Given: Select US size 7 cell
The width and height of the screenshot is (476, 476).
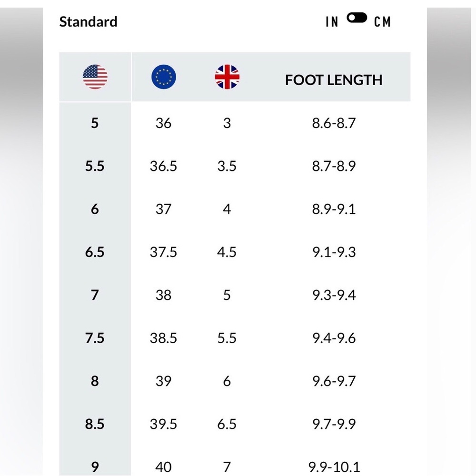Looking at the screenshot, I should [x=95, y=295].
